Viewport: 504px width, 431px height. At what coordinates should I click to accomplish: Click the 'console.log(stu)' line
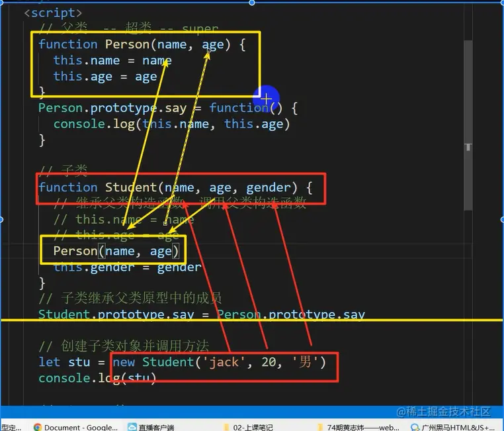point(97,378)
